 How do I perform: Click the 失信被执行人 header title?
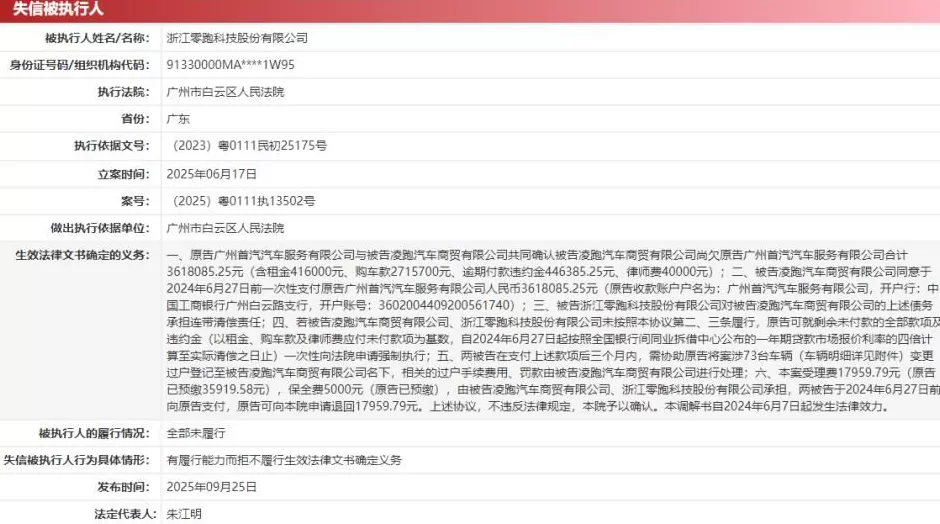click(x=58, y=9)
